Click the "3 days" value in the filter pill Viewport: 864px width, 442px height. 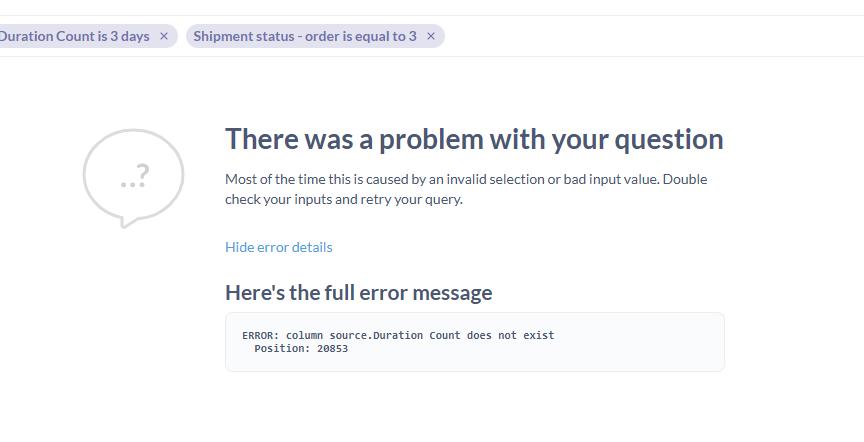[128, 36]
